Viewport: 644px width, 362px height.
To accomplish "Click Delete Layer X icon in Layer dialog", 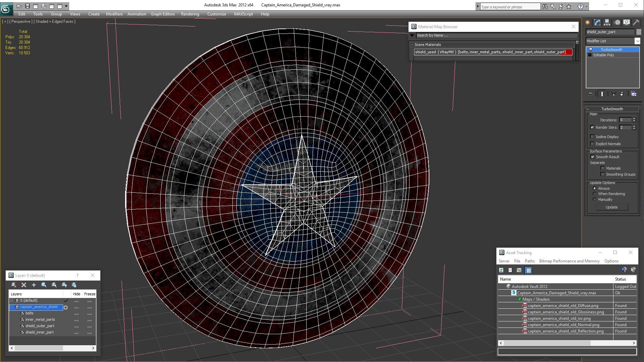I will click(24, 285).
